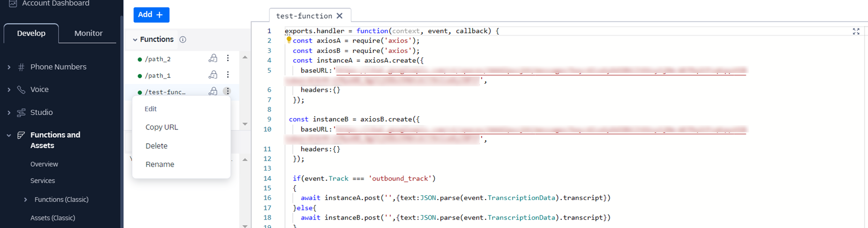Click line number 14 in editor
868x228 pixels.
click(267, 178)
